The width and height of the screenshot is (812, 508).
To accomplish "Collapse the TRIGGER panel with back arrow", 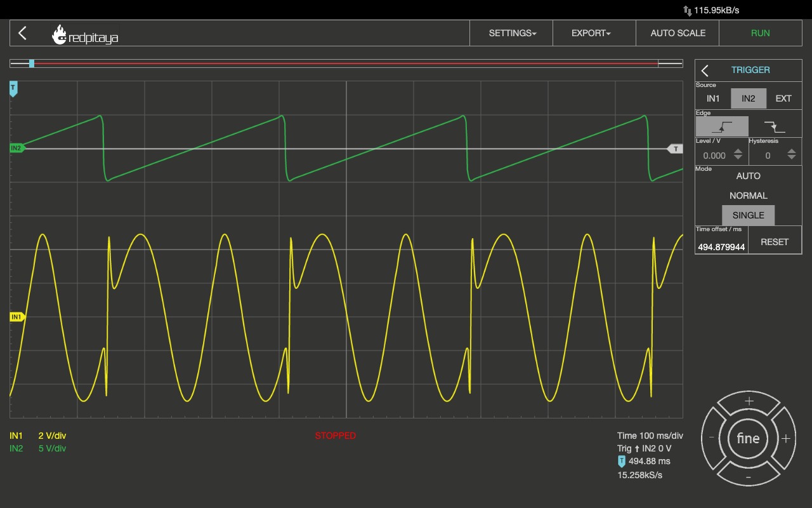I will (705, 70).
